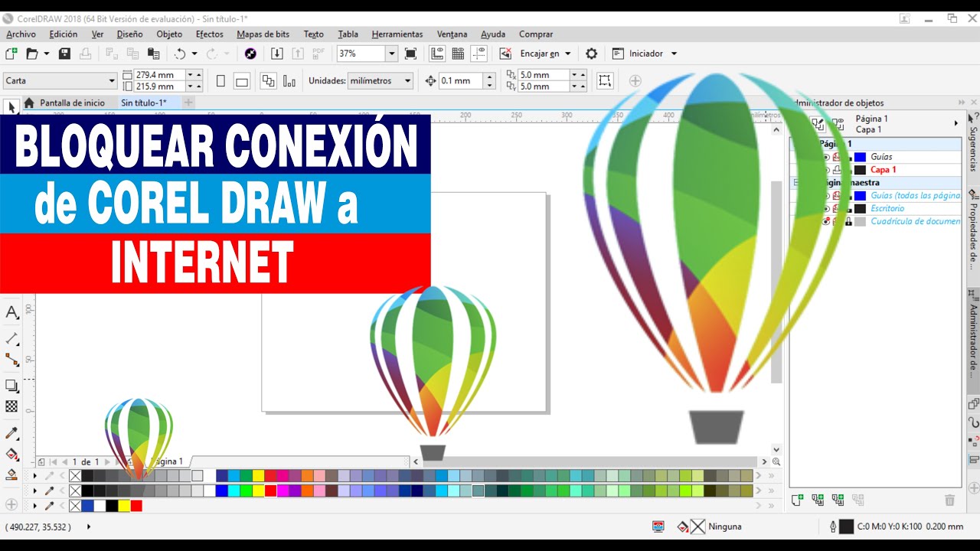Switch the page to landscape orientation

(242, 80)
